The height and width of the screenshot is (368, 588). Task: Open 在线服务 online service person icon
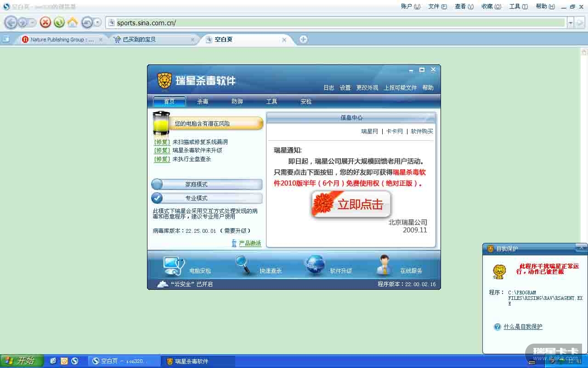click(384, 265)
